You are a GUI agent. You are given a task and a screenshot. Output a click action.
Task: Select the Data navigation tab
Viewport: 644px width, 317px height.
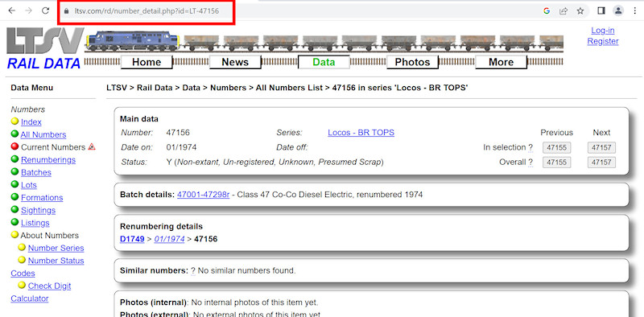coord(324,63)
